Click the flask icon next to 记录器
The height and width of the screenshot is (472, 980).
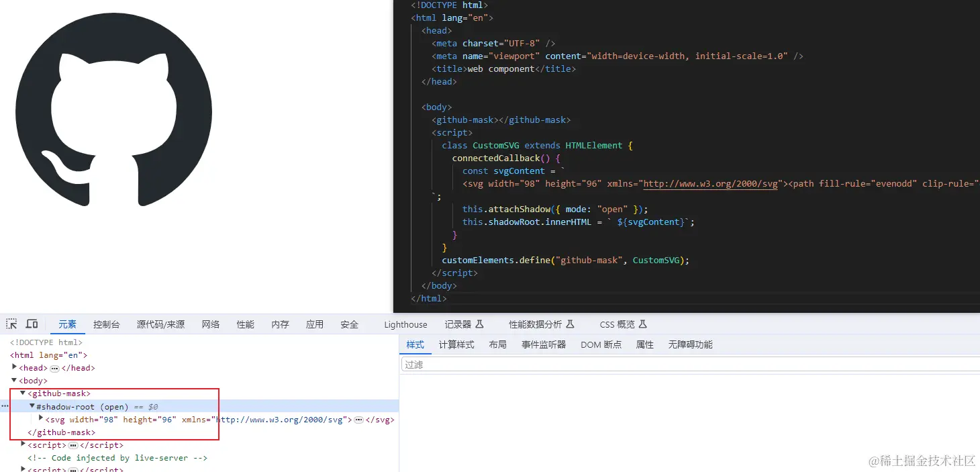pos(479,324)
